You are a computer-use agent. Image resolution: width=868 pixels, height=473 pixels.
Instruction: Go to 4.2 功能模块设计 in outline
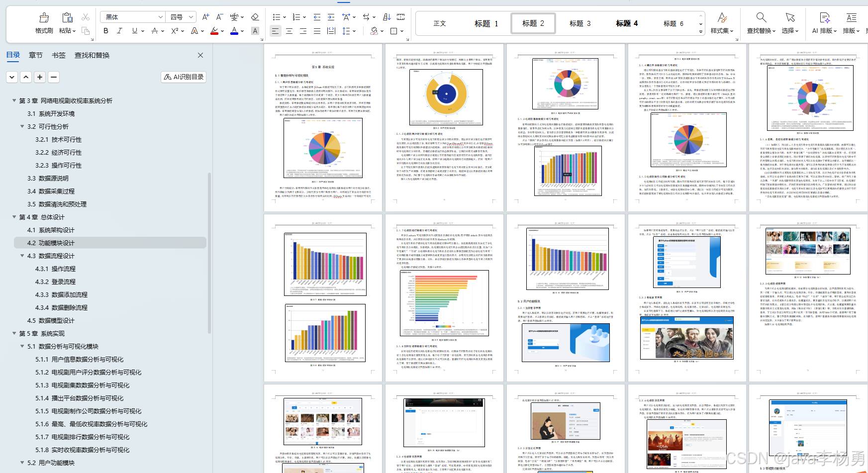(x=109, y=243)
